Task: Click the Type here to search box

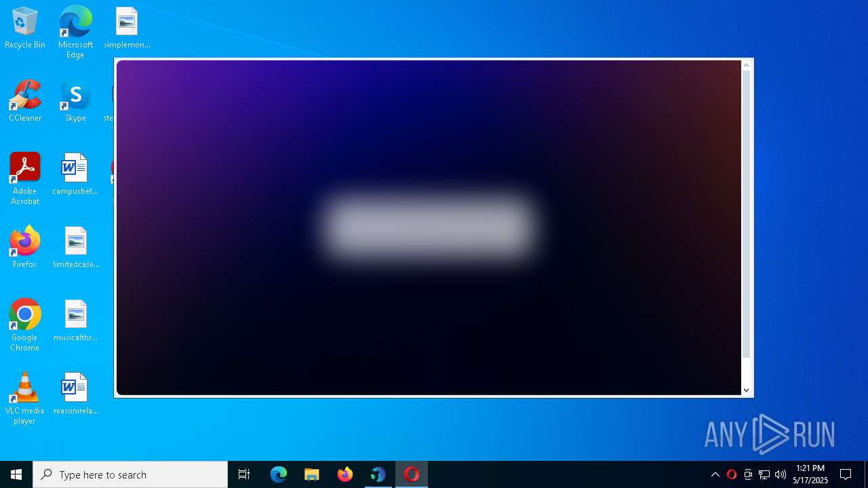Action: pos(130,474)
